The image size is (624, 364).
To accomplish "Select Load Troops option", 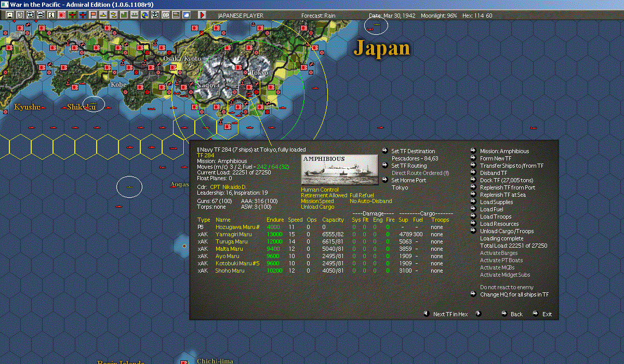I will click(x=496, y=217).
